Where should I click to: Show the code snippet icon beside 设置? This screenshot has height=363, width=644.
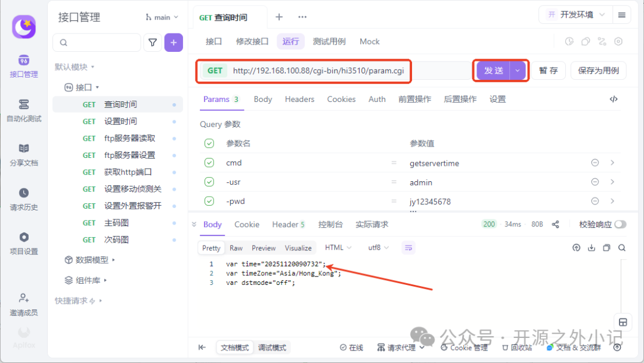(x=613, y=99)
